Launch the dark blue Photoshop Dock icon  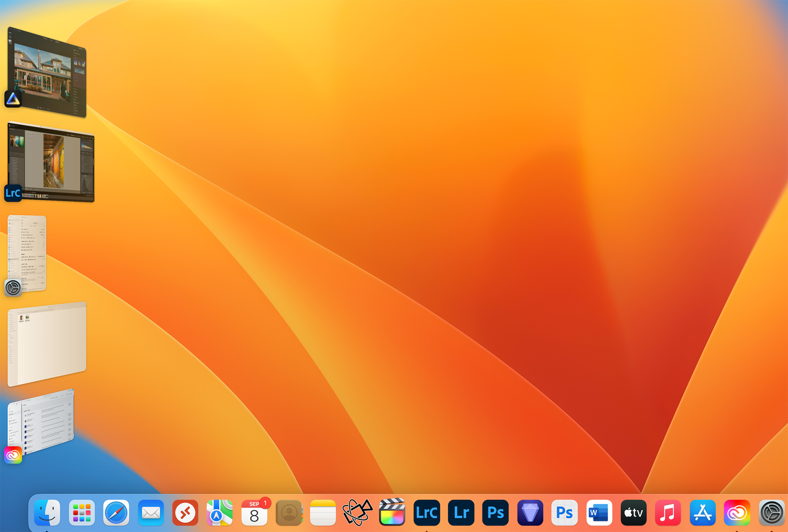496,512
